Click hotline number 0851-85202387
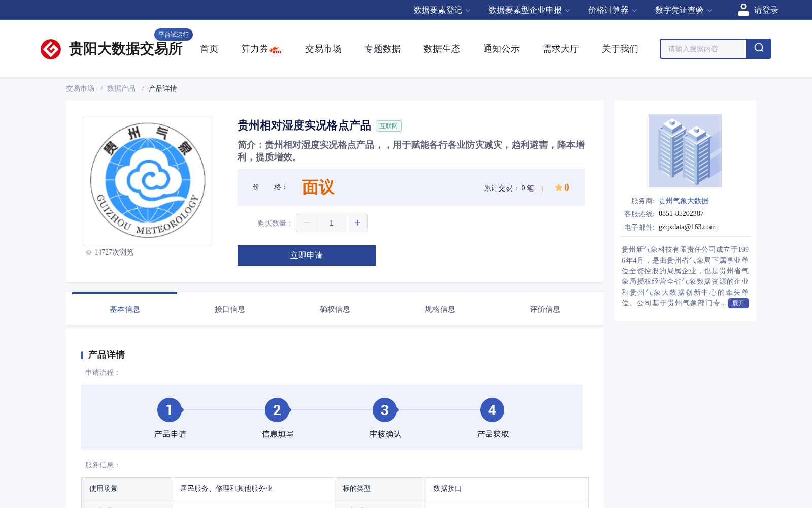This screenshot has height=508, width=812. (681, 214)
